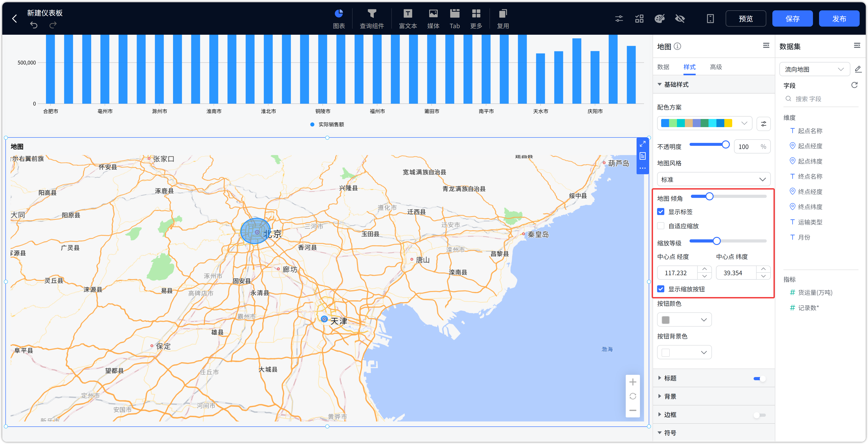868x444 pixels.
Task: Click the 发布 publish button
Action: pyautogui.click(x=839, y=18)
